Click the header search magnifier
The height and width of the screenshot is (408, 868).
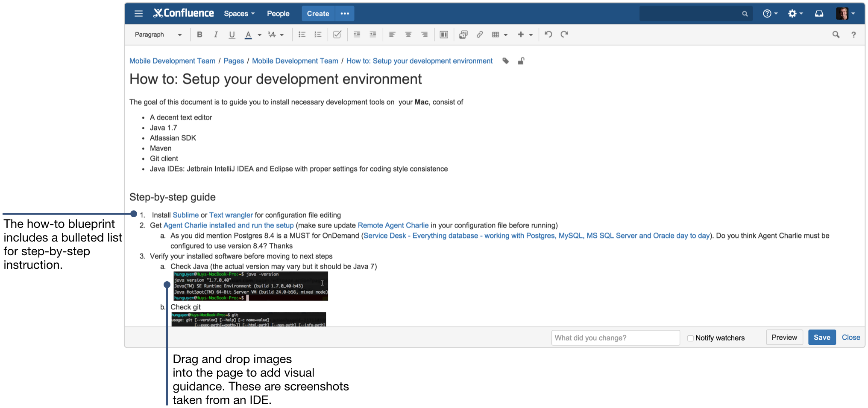pos(745,14)
